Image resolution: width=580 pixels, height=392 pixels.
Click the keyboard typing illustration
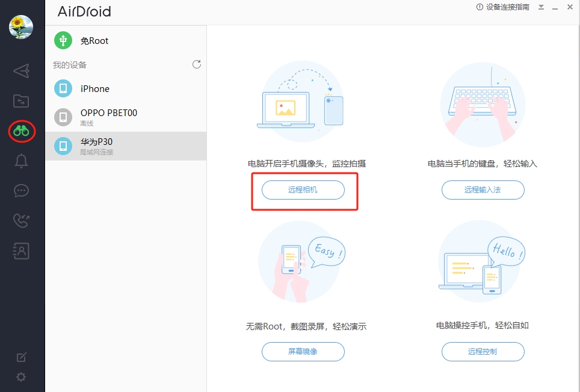483,105
